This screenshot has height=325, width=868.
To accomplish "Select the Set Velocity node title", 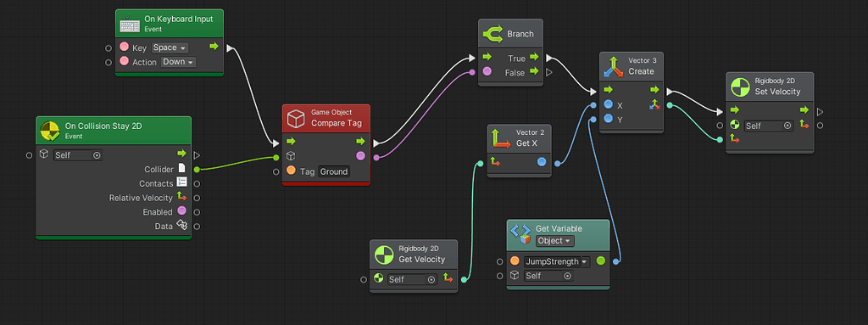I will click(x=778, y=92).
